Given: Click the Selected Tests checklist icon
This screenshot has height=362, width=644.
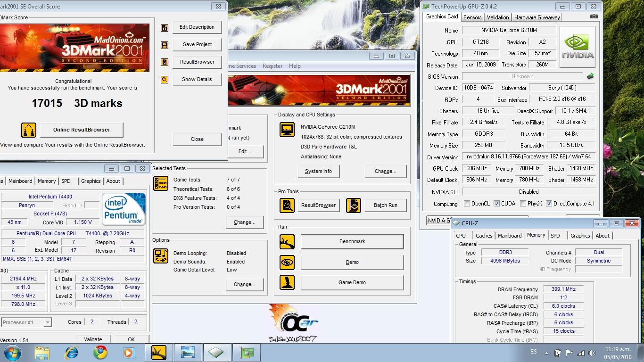Looking at the screenshot, I should point(161,183).
